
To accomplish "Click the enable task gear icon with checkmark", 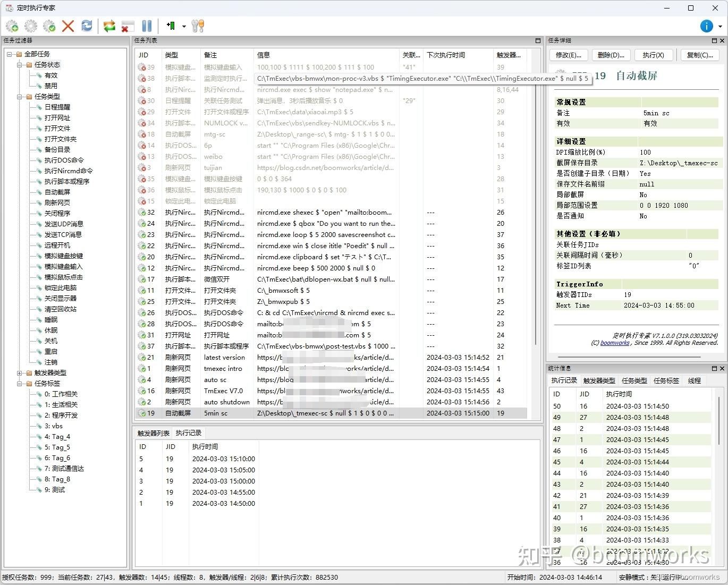I will [x=49, y=26].
